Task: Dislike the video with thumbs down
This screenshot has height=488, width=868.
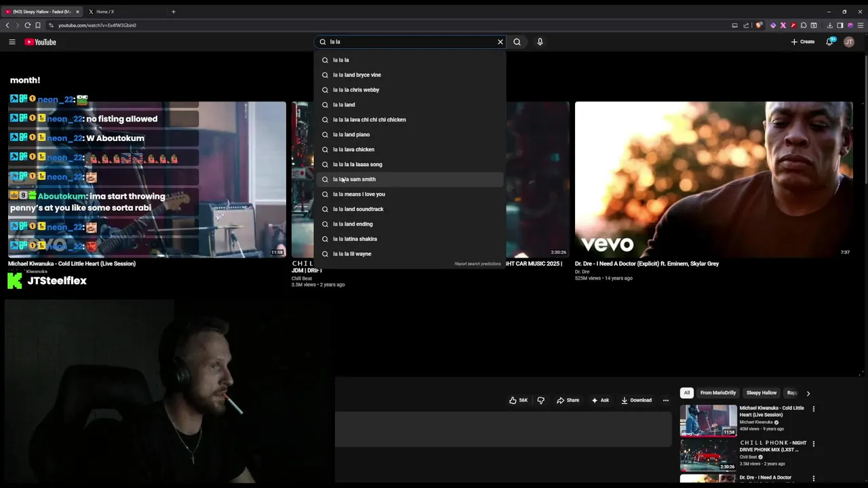Action: click(540, 400)
